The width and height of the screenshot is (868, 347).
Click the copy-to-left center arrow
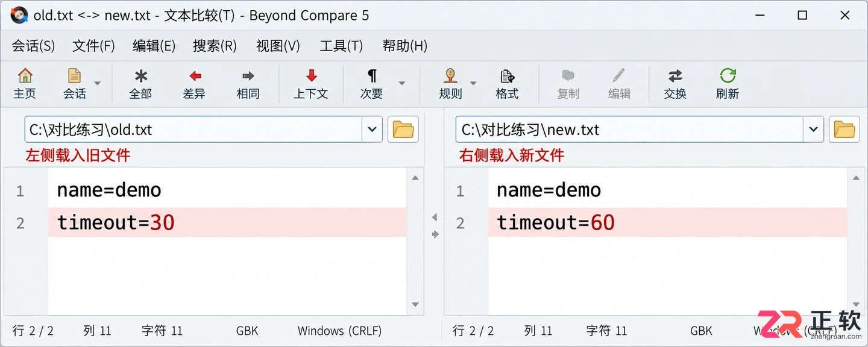[435, 217]
